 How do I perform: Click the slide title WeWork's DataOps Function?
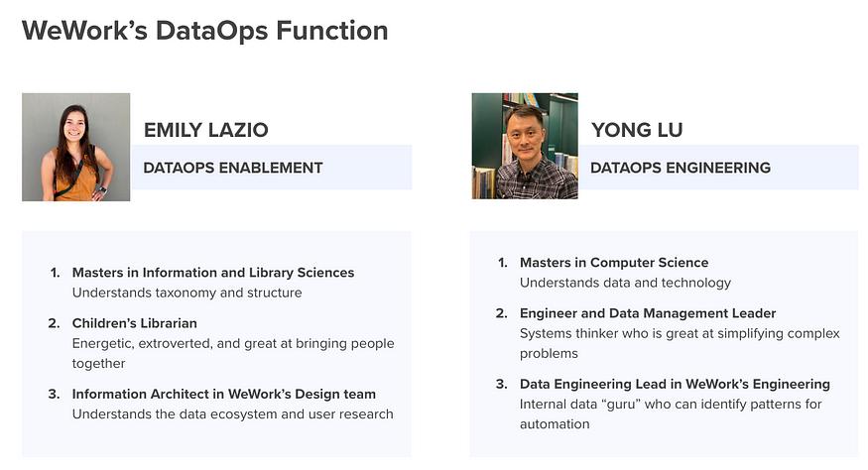coord(204,31)
